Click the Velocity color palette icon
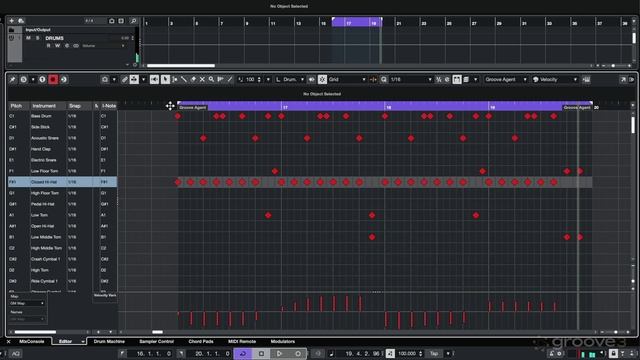Screen dimensions: 640x360 point(536,80)
